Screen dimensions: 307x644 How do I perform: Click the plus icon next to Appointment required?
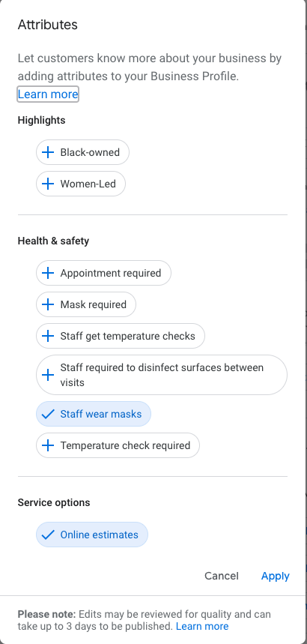(x=48, y=273)
